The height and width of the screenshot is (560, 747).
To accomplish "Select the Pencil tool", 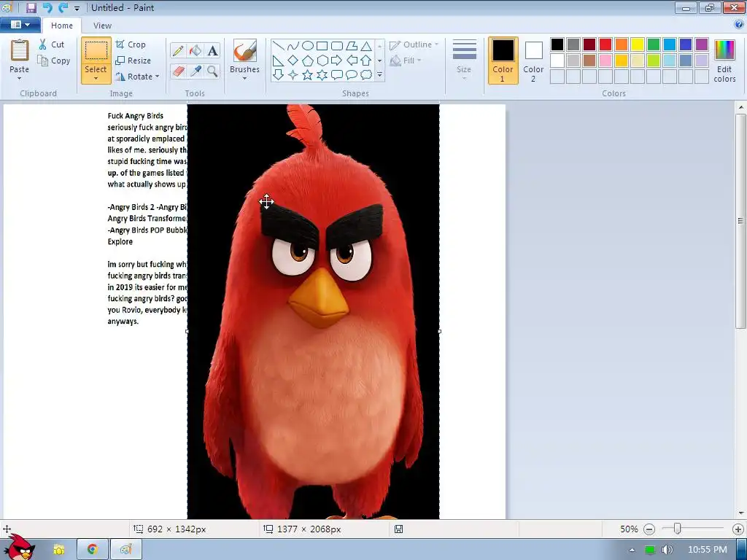I will pyautogui.click(x=178, y=50).
